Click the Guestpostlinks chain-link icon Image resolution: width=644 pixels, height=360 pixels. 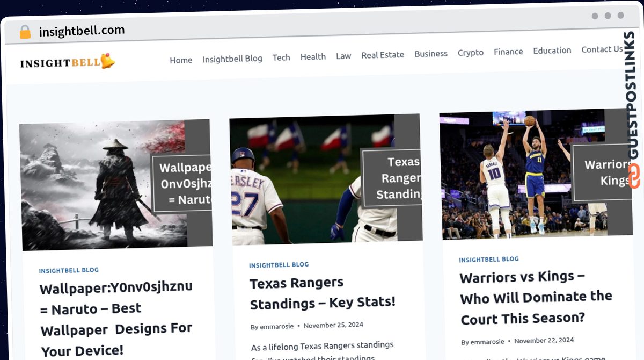pos(634,177)
